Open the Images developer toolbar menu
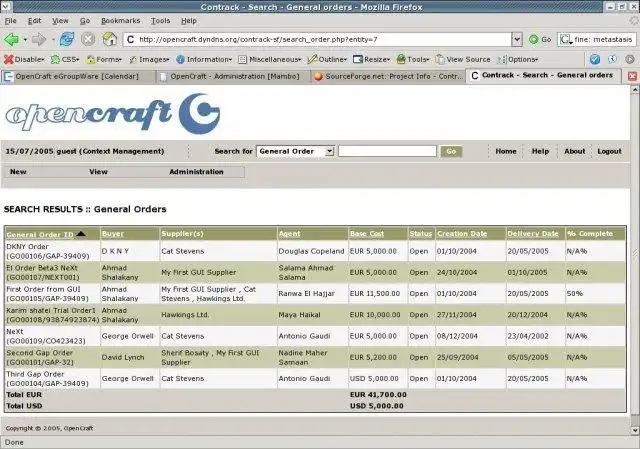Screen dimensions: 640x449 [149, 60]
